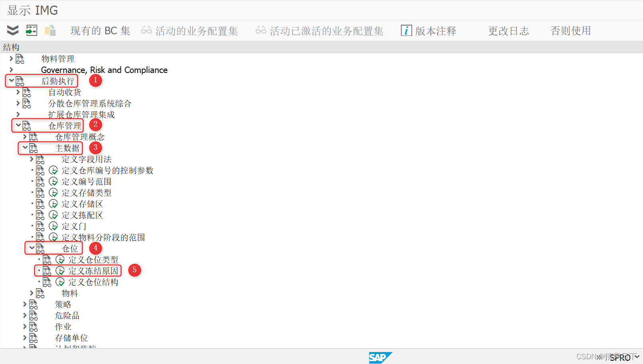
Task: Select the 定义拣配区 entry text
Action: [82, 215]
